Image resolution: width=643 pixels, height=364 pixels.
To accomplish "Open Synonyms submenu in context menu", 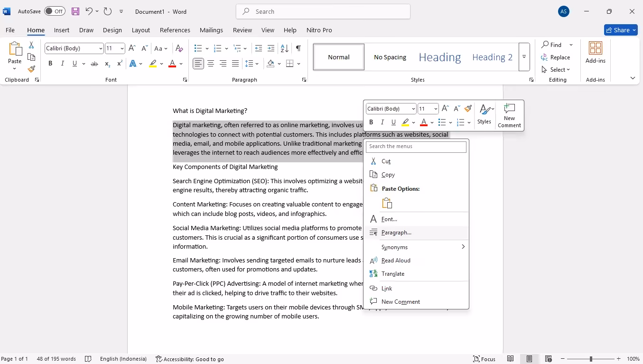I will tap(416, 247).
